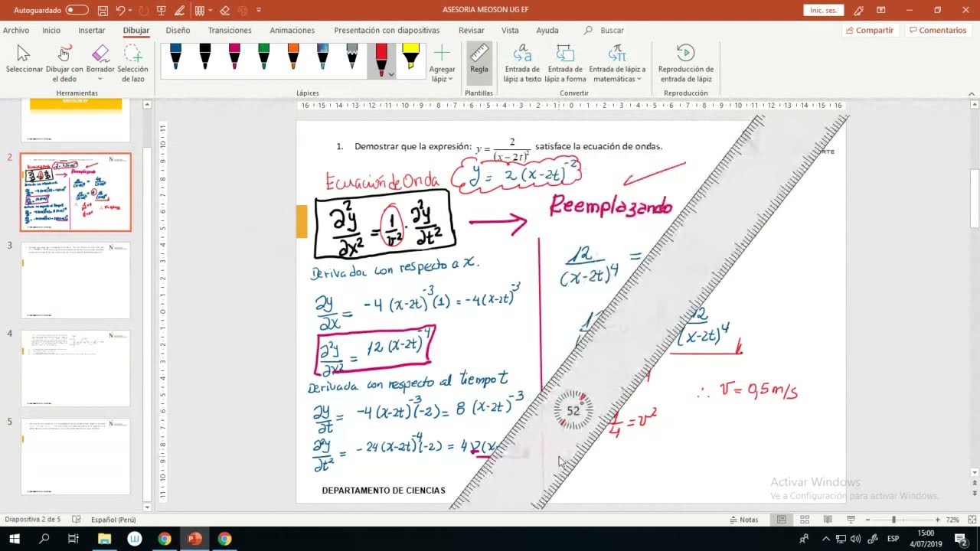
Task: Click the Compartir button
Action: tap(869, 30)
